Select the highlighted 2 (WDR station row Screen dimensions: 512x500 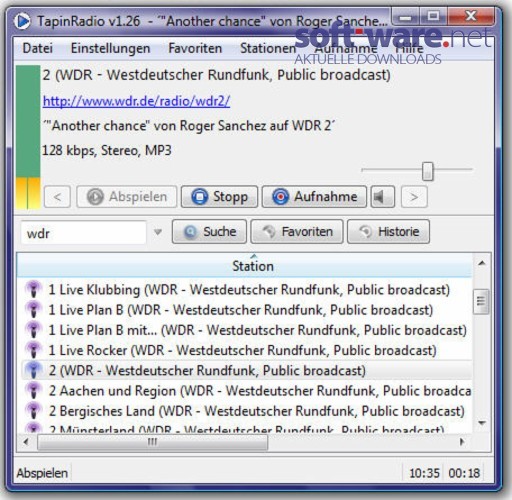click(x=247, y=370)
